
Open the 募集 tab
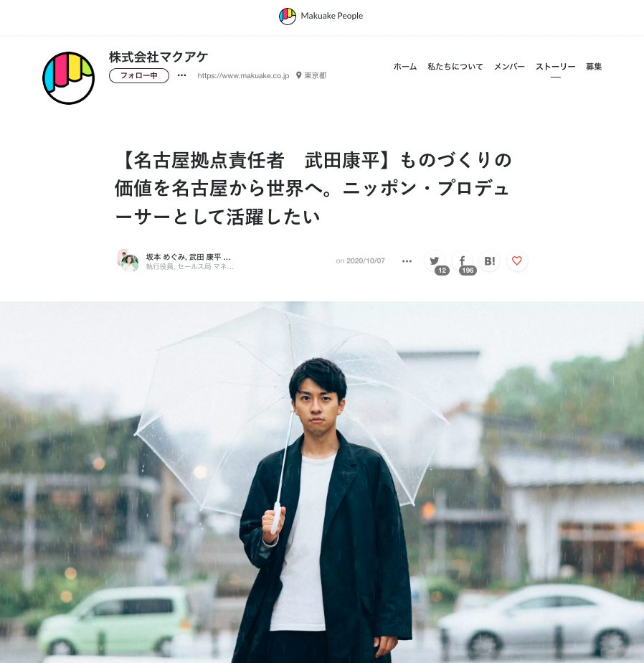click(x=594, y=67)
